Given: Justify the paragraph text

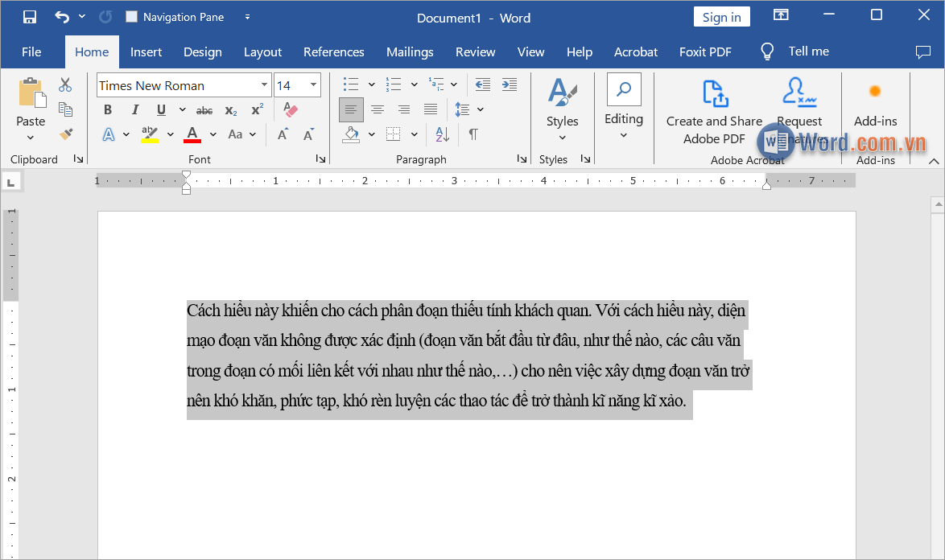Looking at the screenshot, I should (x=431, y=109).
